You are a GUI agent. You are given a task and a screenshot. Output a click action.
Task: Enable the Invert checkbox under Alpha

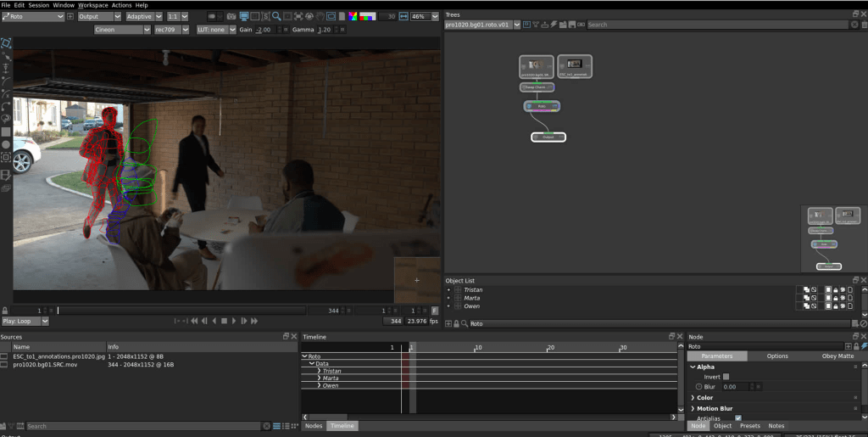click(726, 377)
